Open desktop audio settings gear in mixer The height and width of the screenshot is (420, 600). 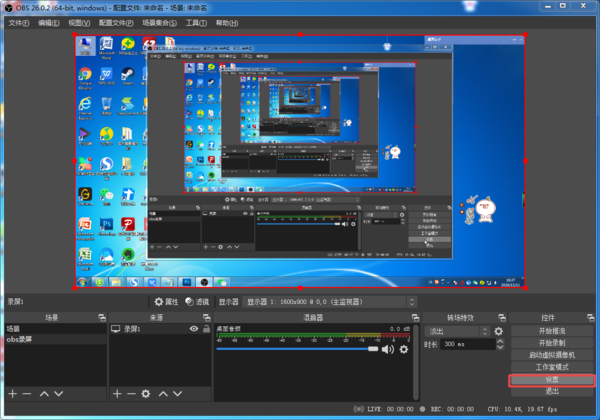pyautogui.click(x=404, y=349)
